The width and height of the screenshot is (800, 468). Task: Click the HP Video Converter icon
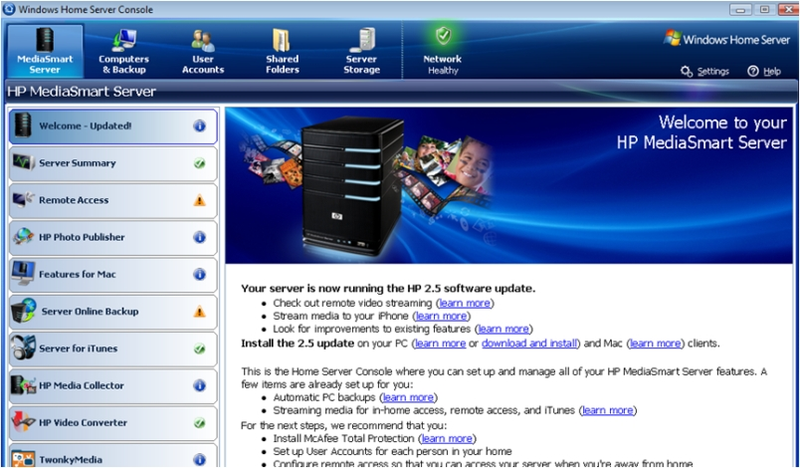pos(23,422)
